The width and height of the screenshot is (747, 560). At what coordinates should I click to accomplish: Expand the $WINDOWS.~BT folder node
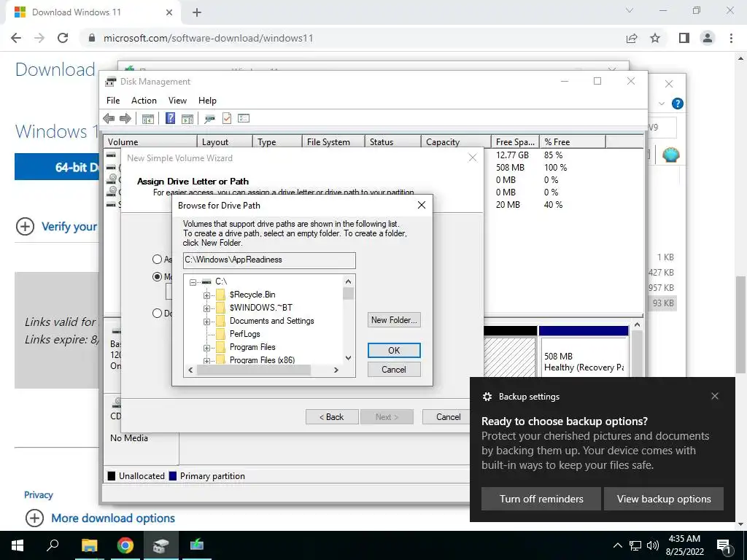point(206,308)
